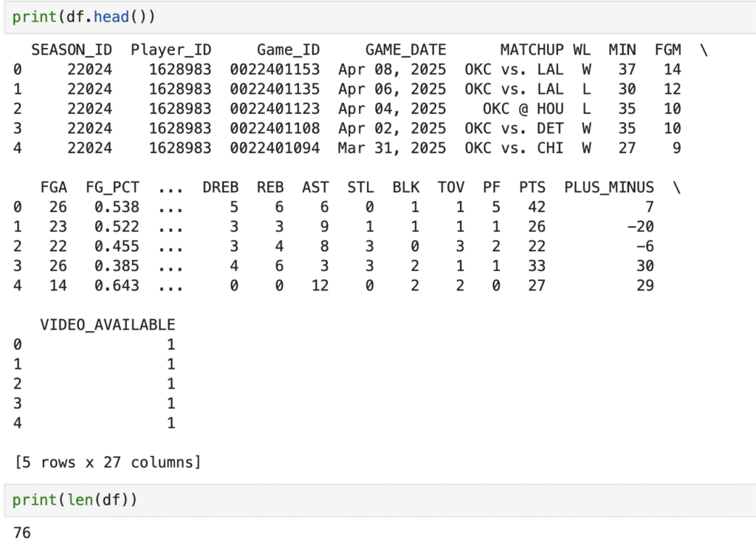Click the PLUS_MINUS value -6
The width and height of the screenshot is (756, 549).
tap(645, 246)
